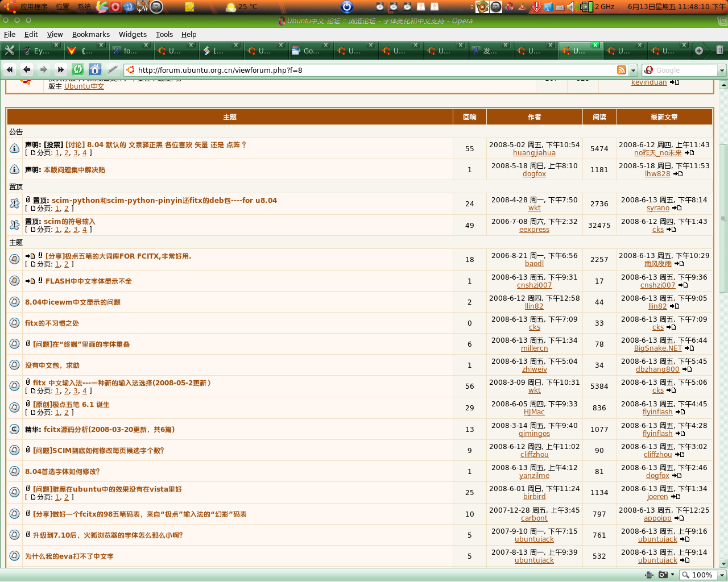The height and width of the screenshot is (582, 728).
Task: Click the vertical scrollbar down arrow
Action: pyautogui.click(x=723, y=564)
